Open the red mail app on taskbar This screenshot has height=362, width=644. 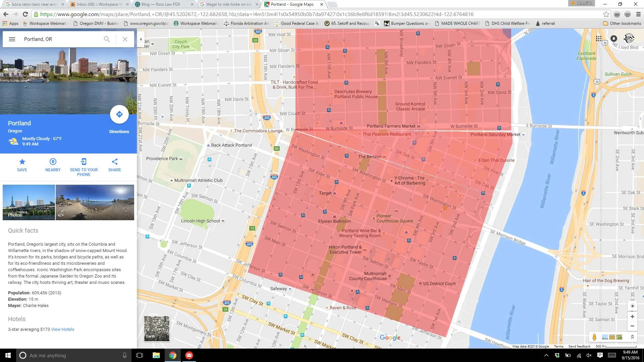click(x=189, y=355)
